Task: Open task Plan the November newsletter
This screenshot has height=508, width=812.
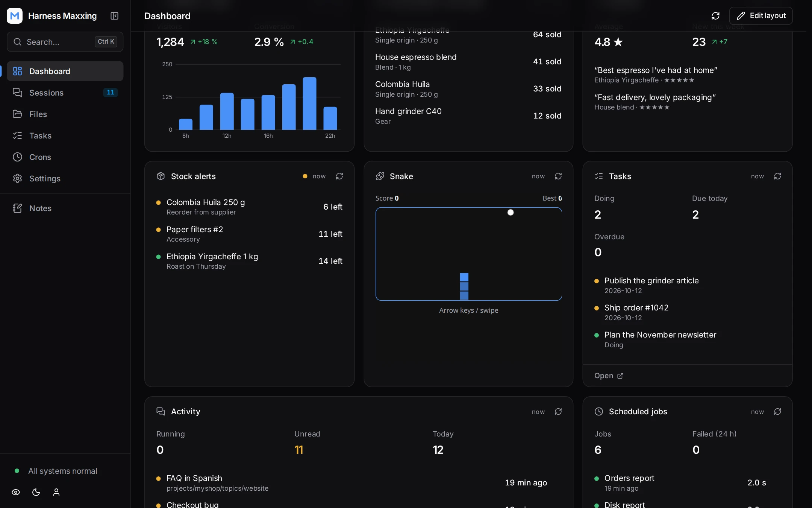Action: point(687,339)
